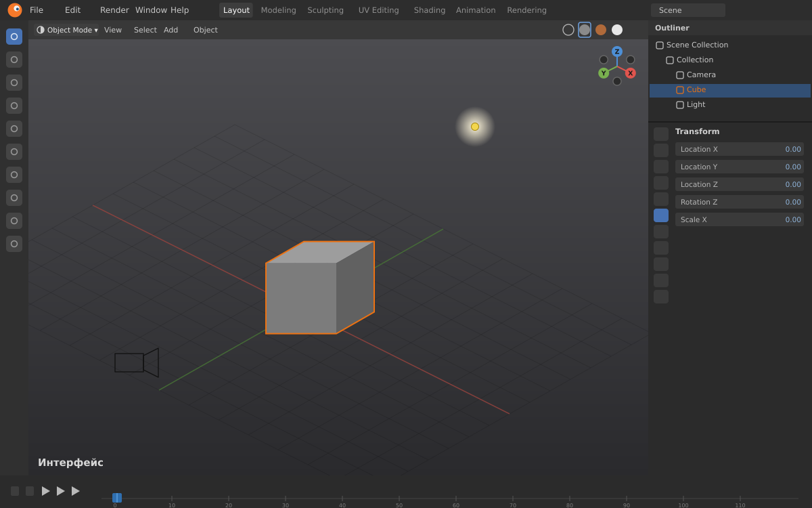Screen dimensions: 812x508
Task: Switch to the Animation workspace tab
Action: (x=476, y=10)
